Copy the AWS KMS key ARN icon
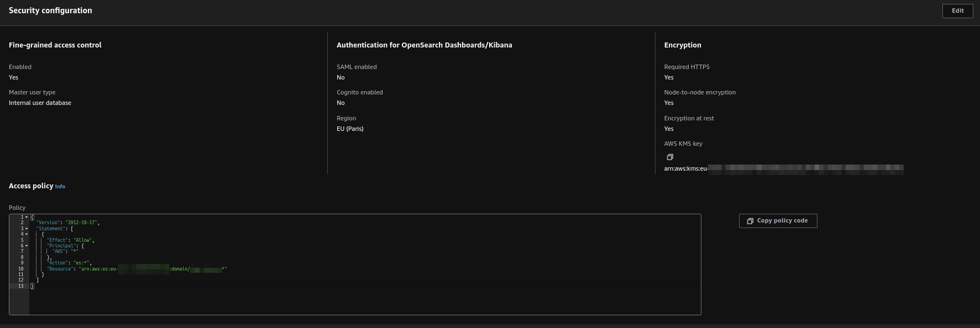980x328 pixels. click(x=670, y=157)
